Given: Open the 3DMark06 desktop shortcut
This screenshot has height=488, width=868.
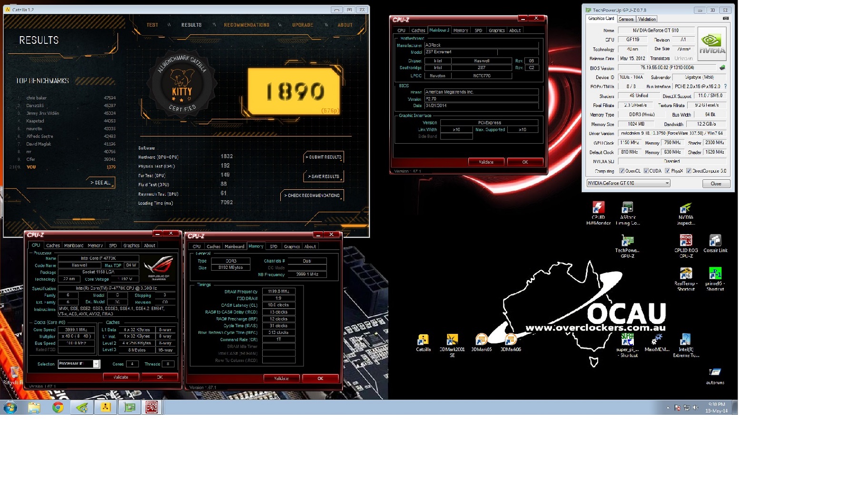Looking at the screenshot, I should click(510, 340).
